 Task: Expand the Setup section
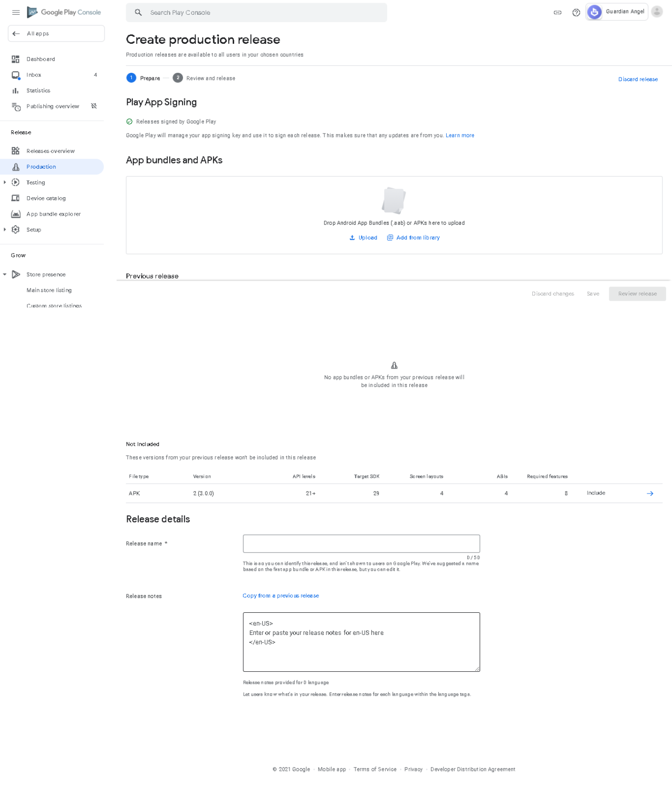tap(5, 229)
